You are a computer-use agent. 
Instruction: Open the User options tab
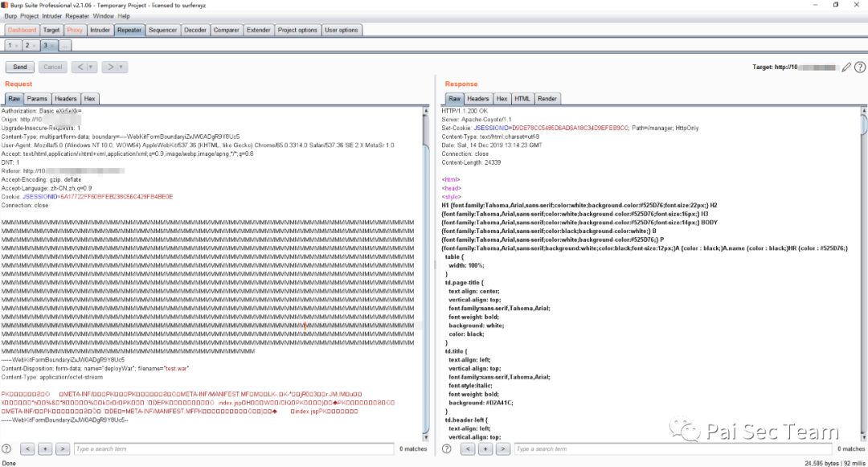(341, 30)
